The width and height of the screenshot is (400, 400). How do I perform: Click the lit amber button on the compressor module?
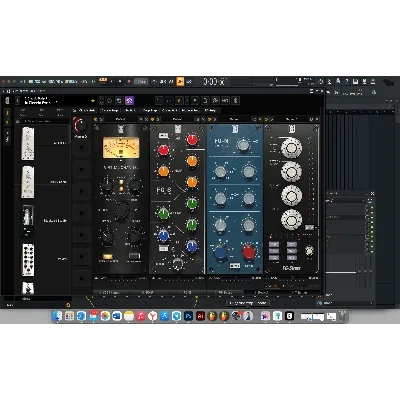(x=107, y=256)
